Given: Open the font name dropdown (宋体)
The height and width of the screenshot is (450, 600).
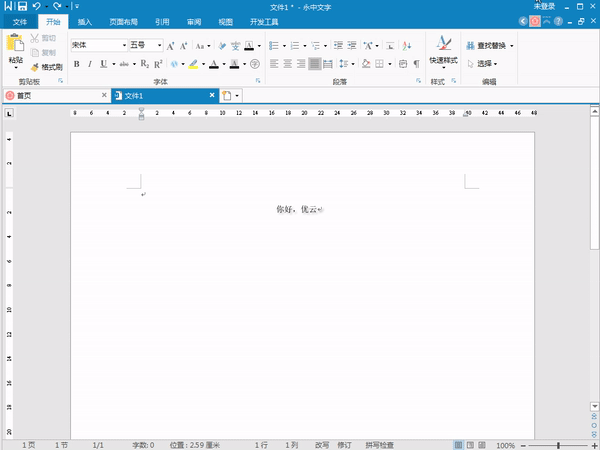Looking at the screenshot, I should click(x=98, y=45).
